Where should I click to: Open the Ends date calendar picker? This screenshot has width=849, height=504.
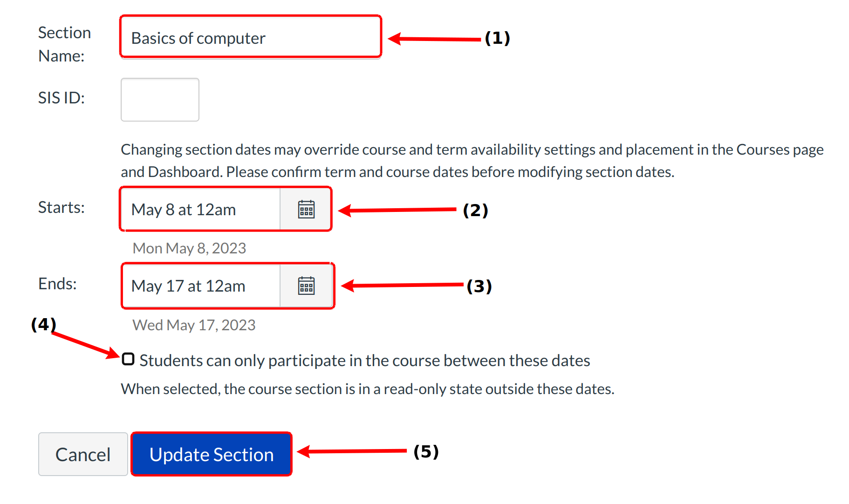point(306,286)
